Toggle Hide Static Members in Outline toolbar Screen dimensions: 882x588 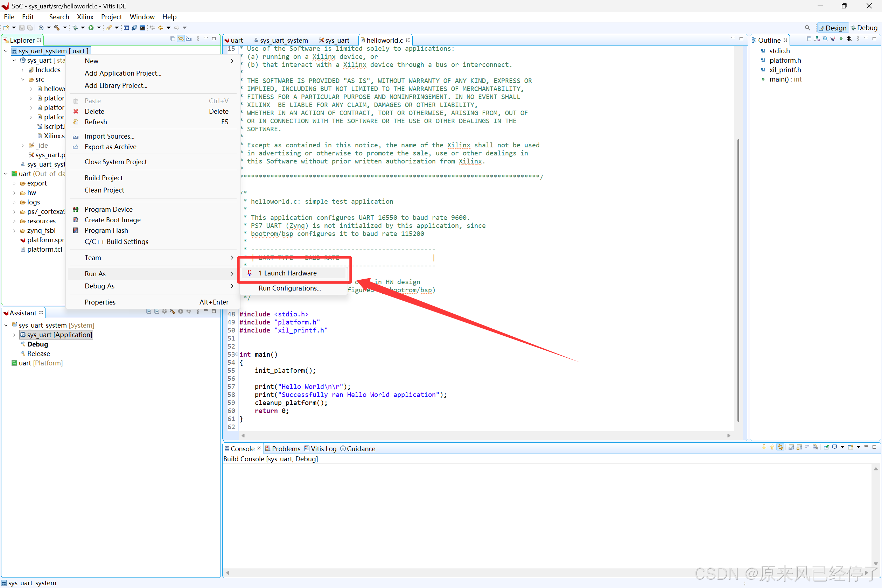coord(833,39)
